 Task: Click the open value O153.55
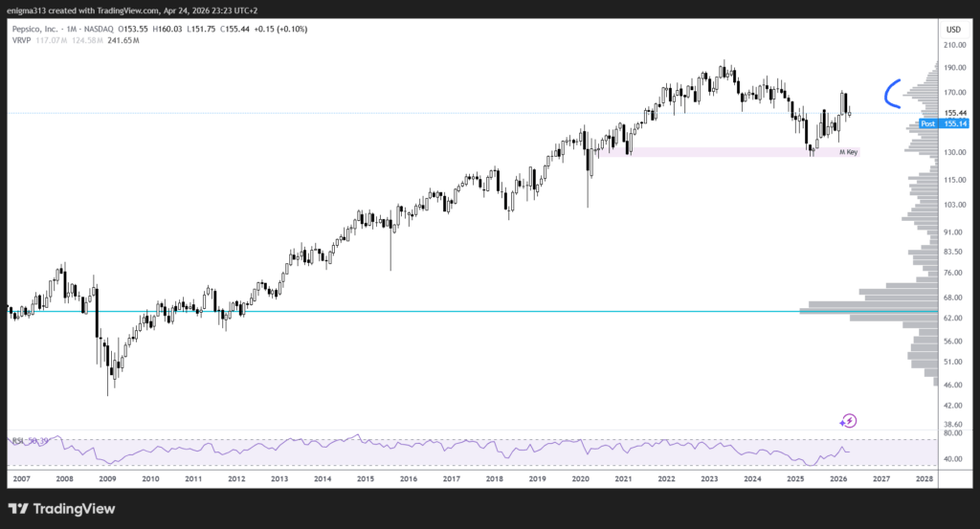pyautogui.click(x=133, y=29)
